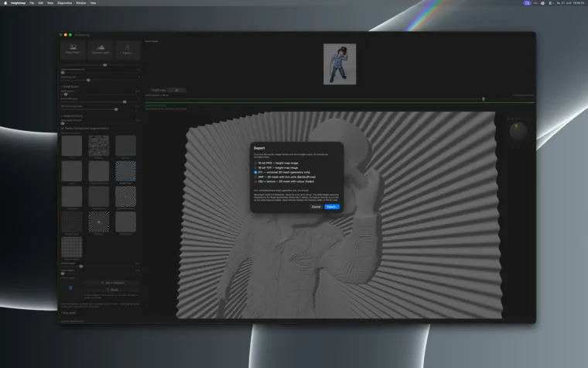This screenshot has height=368, width=588.
Task: Switch the preview to 3D view
Action: (176, 90)
